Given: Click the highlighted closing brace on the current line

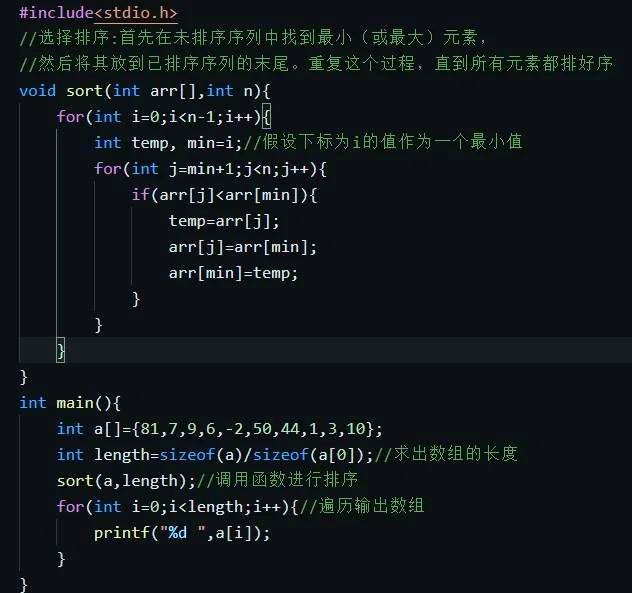Looking at the screenshot, I should pyautogui.click(x=60, y=350).
